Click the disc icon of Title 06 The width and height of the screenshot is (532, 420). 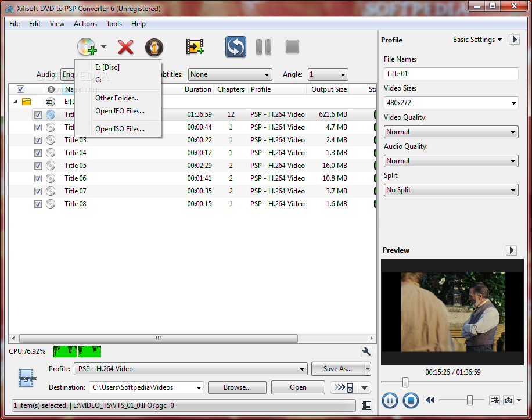(x=51, y=178)
